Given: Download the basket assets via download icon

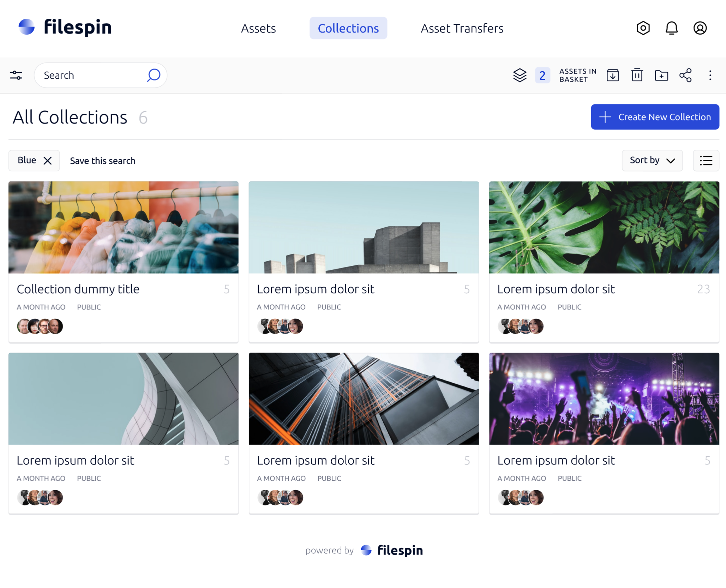Looking at the screenshot, I should coord(613,75).
